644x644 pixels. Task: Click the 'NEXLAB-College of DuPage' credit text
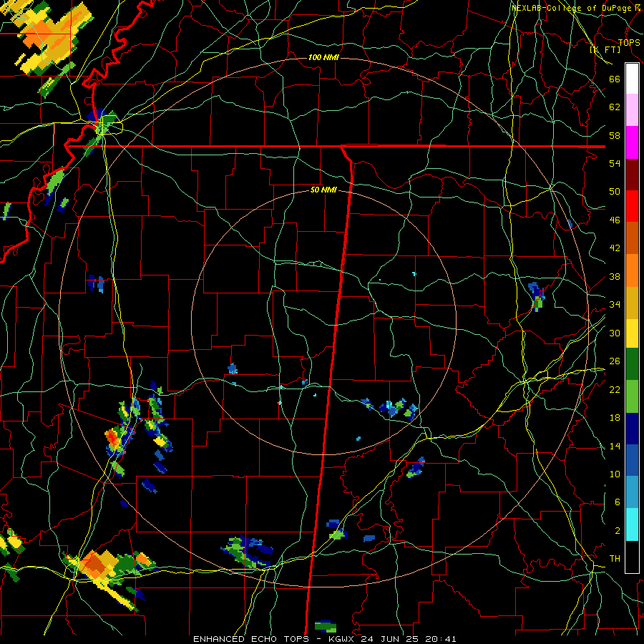coord(573,8)
